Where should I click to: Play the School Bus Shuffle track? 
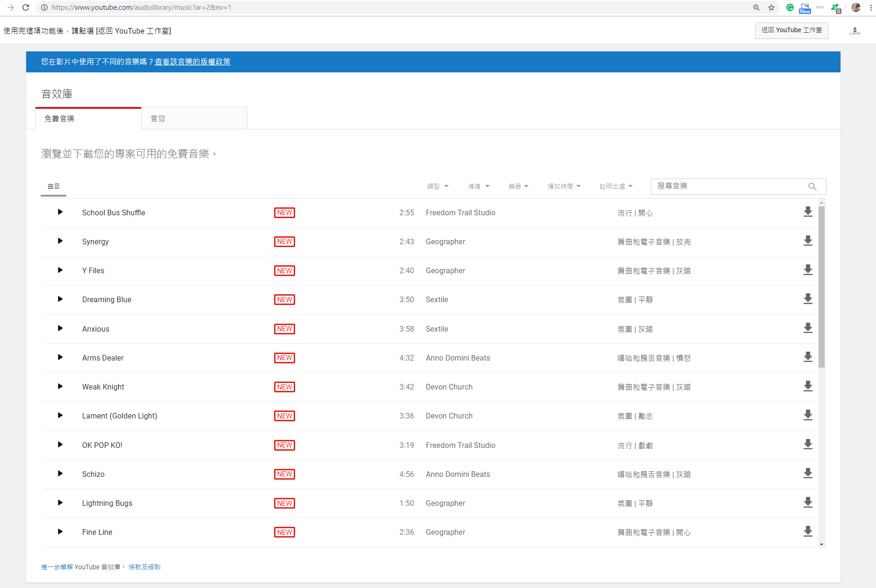click(x=60, y=212)
